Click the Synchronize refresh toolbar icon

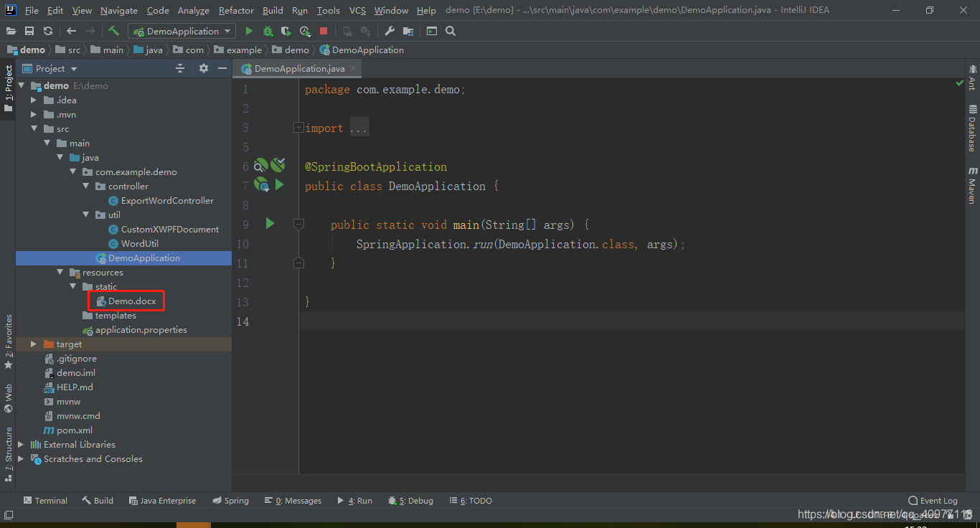click(48, 31)
